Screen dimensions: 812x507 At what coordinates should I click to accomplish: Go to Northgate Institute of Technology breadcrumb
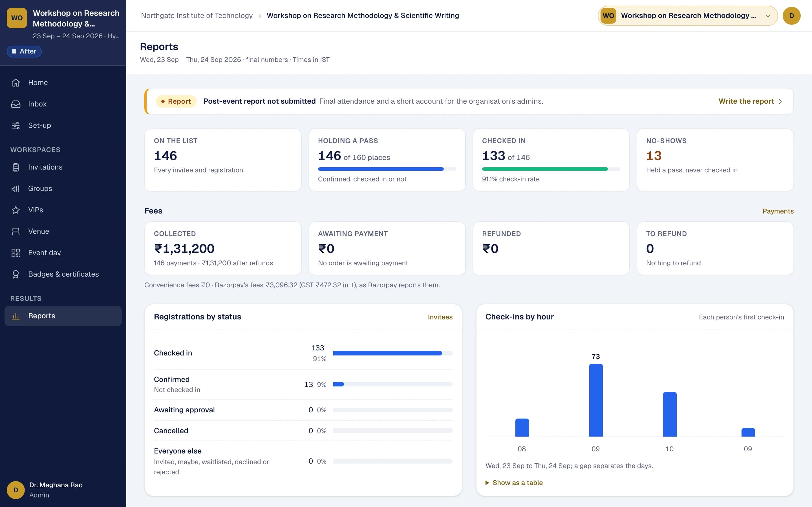[x=197, y=15]
